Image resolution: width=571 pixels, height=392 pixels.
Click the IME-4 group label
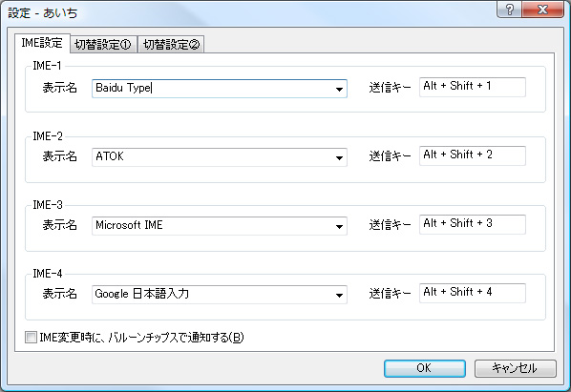[x=48, y=274]
